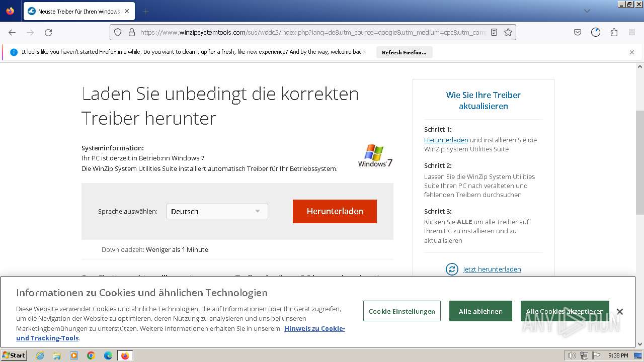
Task: Go forward one page
Action: (x=30, y=32)
